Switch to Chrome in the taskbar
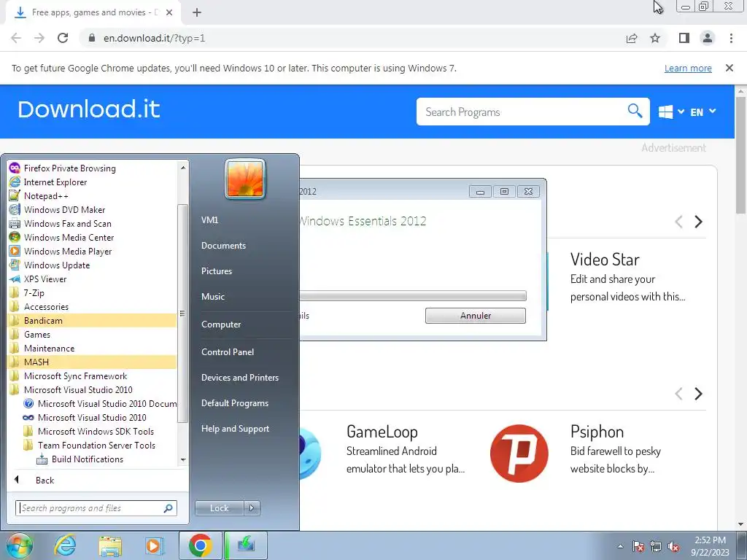The image size is (747, 560). tap(200, 545)
